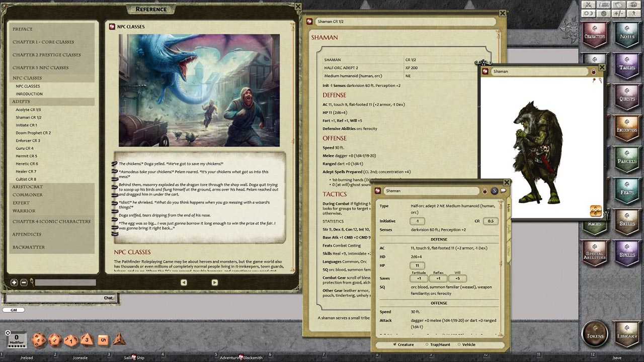
Task: Select the Vehicle radio option
Action: [x=458, y=345]
